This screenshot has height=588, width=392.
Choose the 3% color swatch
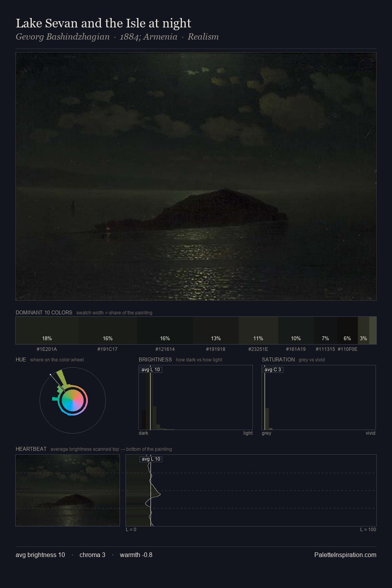point(363,330)
